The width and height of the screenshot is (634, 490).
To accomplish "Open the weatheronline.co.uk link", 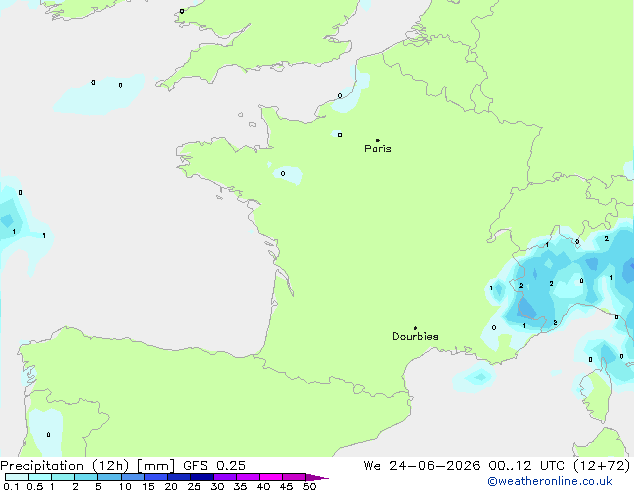I will coord(550,481).
